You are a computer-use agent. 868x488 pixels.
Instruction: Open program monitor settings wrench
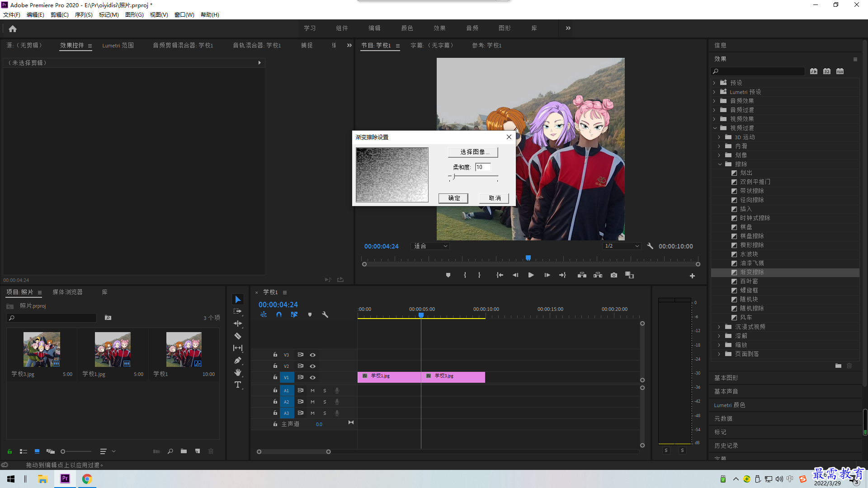(650, 246)
